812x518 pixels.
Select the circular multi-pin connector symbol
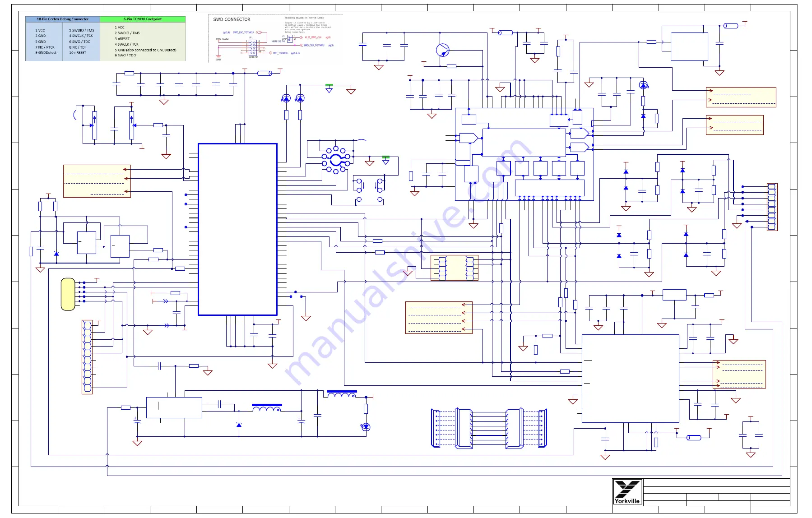[x=336, y=159]
